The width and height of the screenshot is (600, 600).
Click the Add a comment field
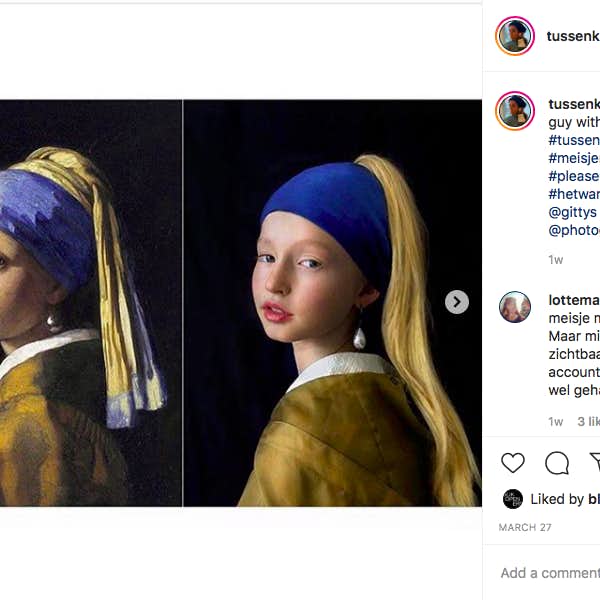click(x=550, y=573)
